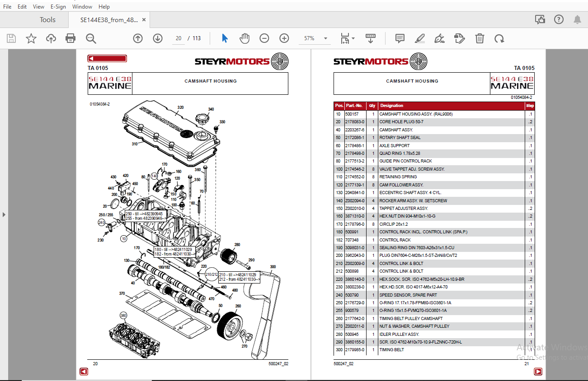Click part number 2179985-0

355,350
